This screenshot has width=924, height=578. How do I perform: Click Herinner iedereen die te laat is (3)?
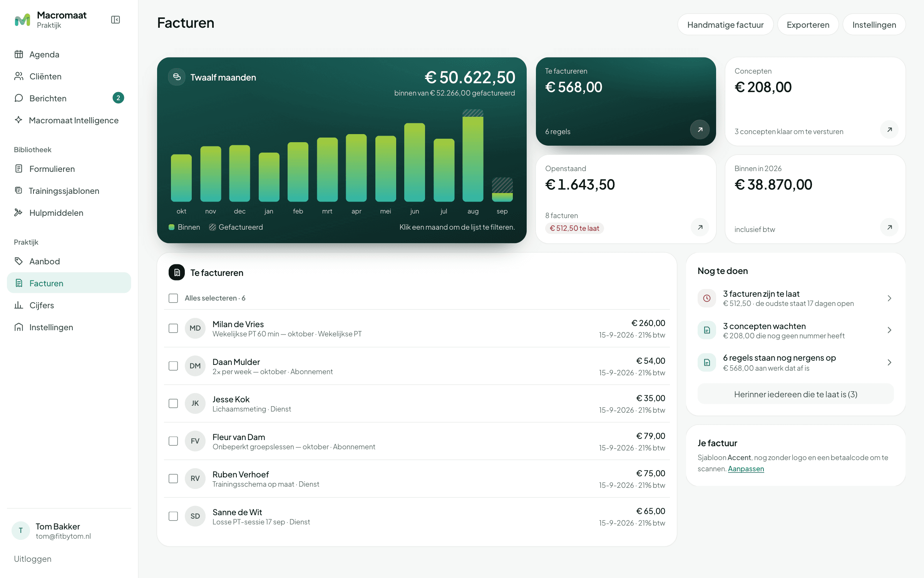point(795,394)
